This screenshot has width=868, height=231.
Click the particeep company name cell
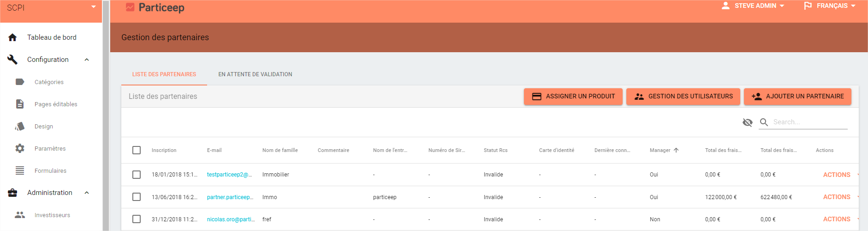click(385, 197)
